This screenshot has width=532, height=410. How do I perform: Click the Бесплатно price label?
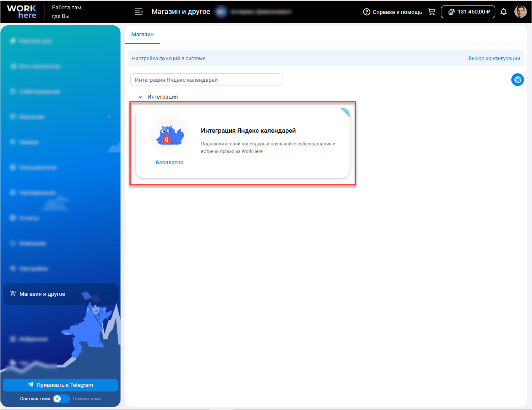pyautogui.click(x=169, y=163)
